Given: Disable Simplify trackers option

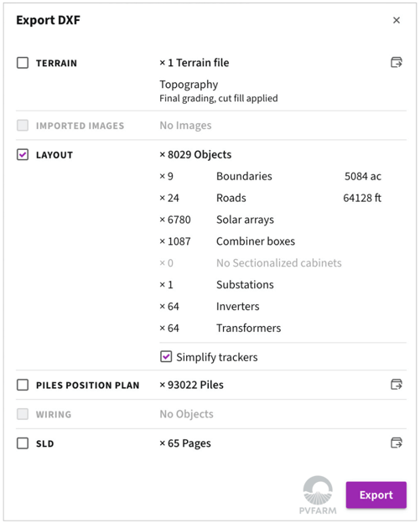Looking at the screenshot, I should (x=166, y=356).
